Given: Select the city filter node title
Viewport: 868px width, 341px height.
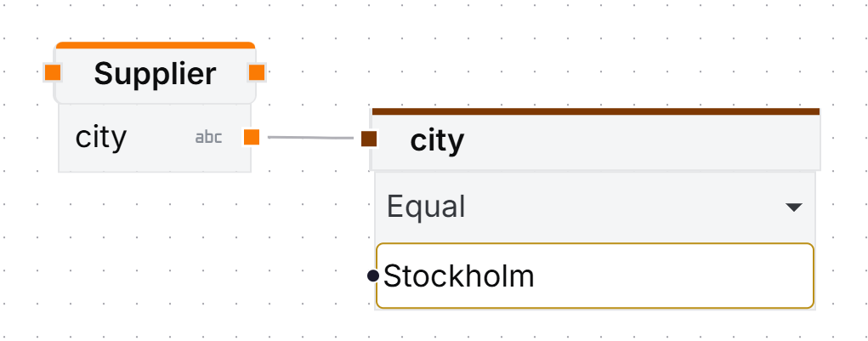Looking at the screenshot, I should click(437, 140).
